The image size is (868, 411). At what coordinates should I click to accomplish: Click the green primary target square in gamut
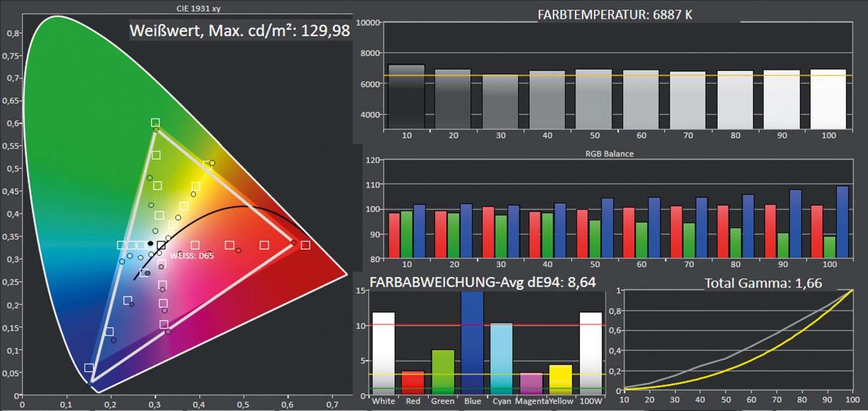click(x=155, y=123)
